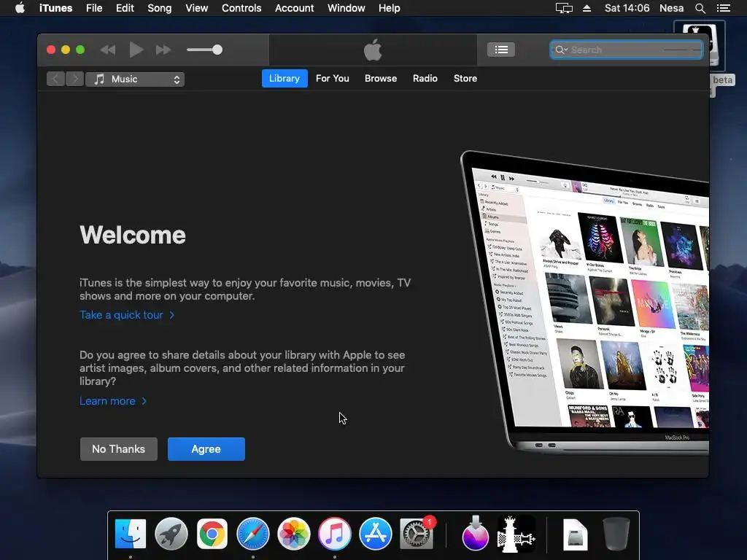Image resolution: width=747 pixels, height=560 pixels.
Task: Open the Controls menu
Action: pyautogui.click(x=241, y=8)
